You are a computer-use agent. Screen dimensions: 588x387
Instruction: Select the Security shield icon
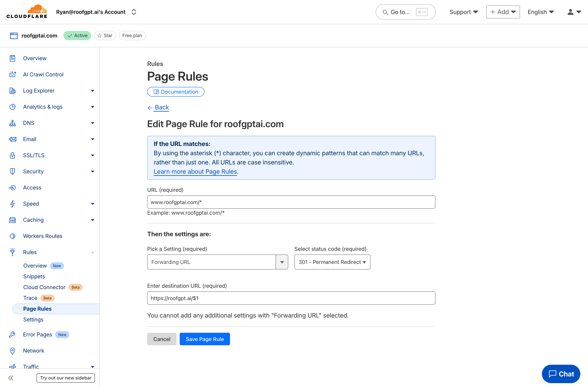tap(13, 171)
